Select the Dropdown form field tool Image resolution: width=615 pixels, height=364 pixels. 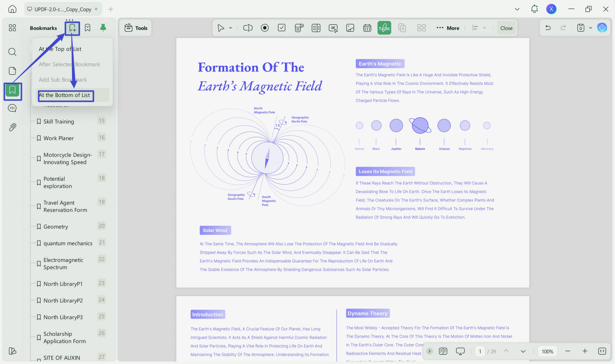point(299,28)
